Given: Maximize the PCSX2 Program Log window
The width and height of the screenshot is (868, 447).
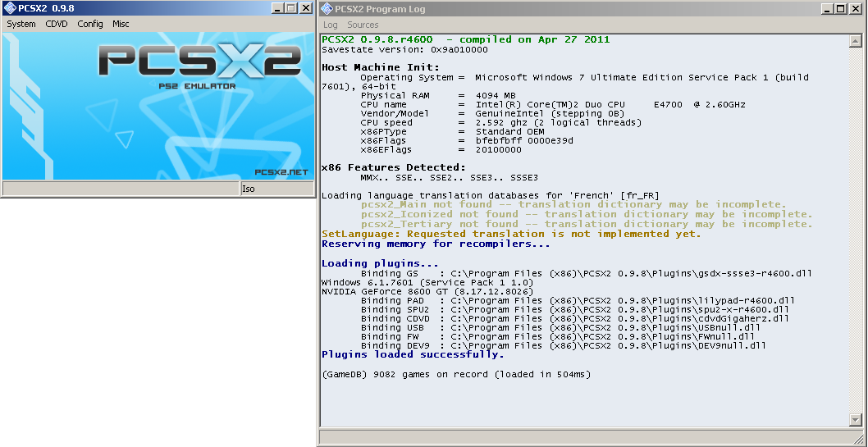Looking at the screenshot, I should click(841, 8).
